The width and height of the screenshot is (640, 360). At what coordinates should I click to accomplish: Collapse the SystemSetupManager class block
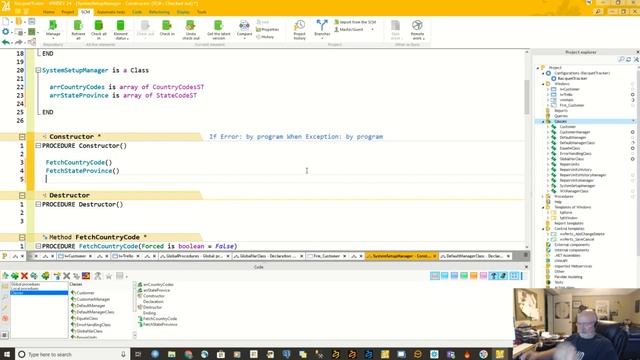(x=38, y=70)
